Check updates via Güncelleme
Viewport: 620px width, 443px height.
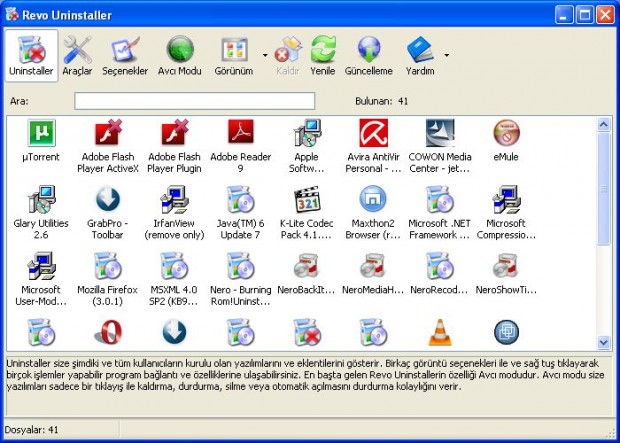[369, 56]
